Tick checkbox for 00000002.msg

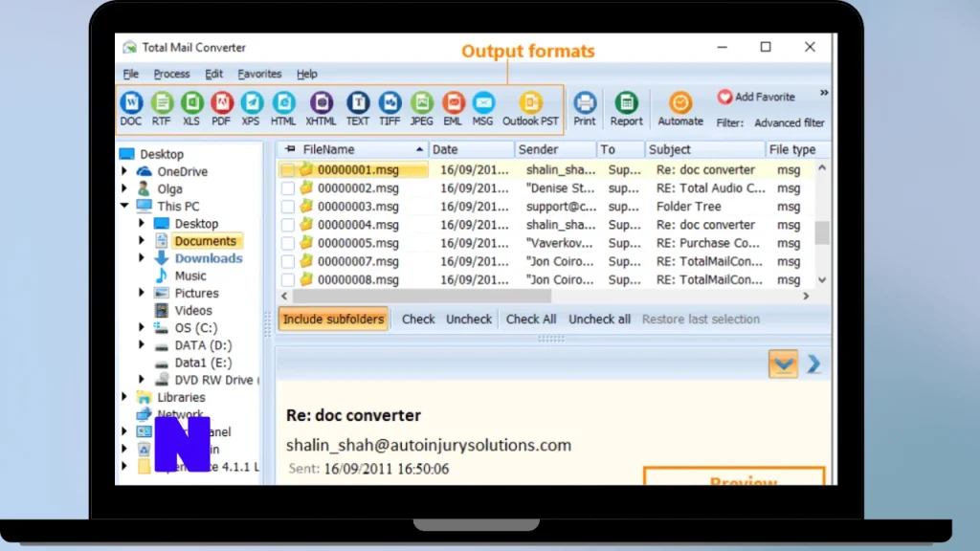287,188
